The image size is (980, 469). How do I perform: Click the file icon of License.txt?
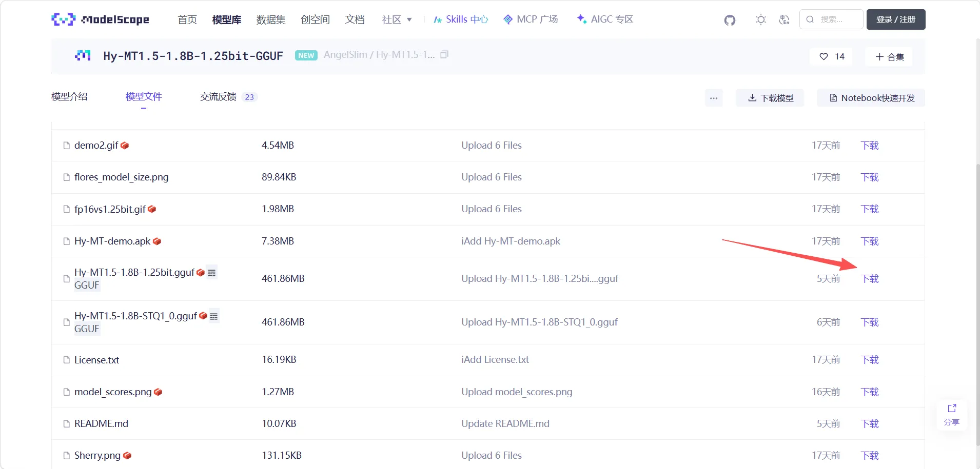pyautogui.click(x=66, y=360)
